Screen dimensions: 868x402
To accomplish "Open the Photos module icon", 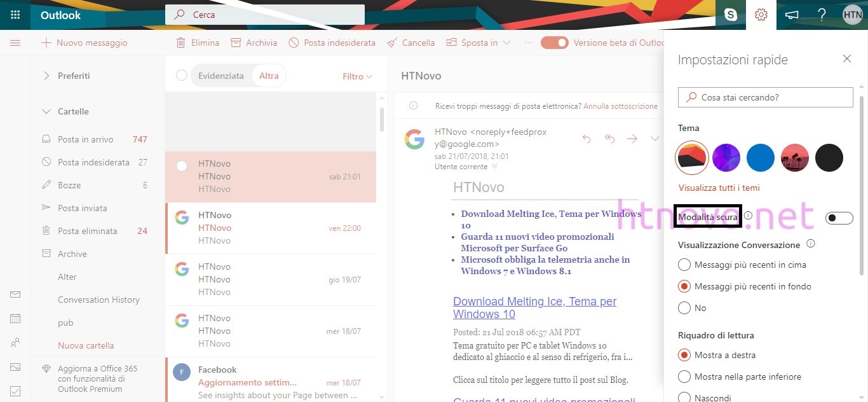I will click(x=15, y=367).
